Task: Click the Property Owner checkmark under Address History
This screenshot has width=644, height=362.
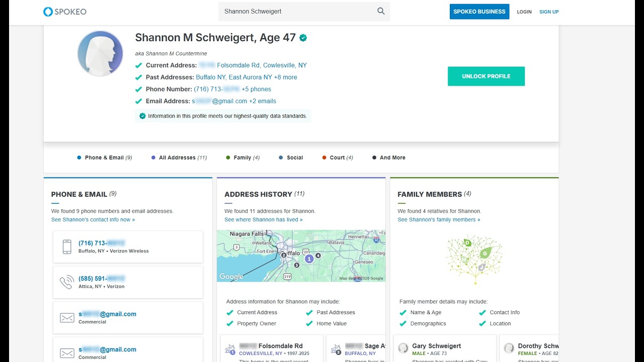Action: [230, 324]
